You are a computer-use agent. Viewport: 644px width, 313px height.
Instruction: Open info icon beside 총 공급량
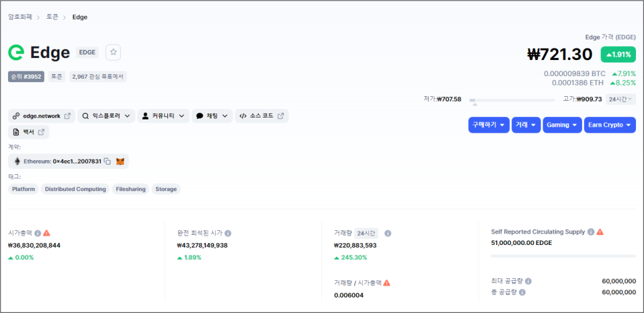(522, 292)
